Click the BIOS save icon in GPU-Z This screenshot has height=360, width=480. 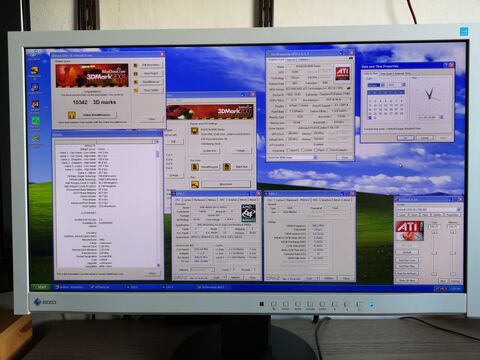point(348,89)
